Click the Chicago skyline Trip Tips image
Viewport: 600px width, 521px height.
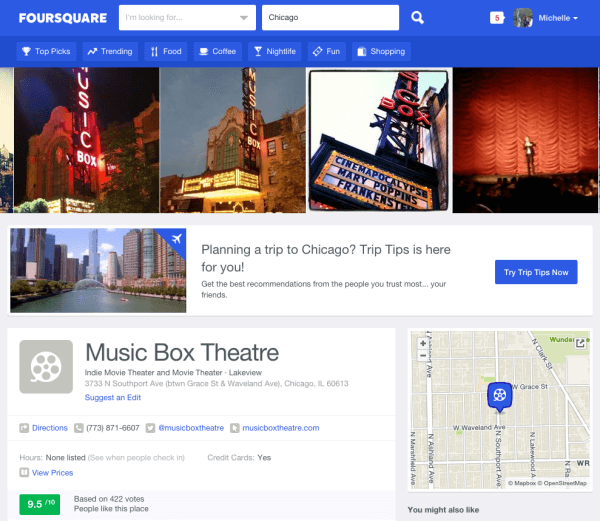[x=98, y=270]
